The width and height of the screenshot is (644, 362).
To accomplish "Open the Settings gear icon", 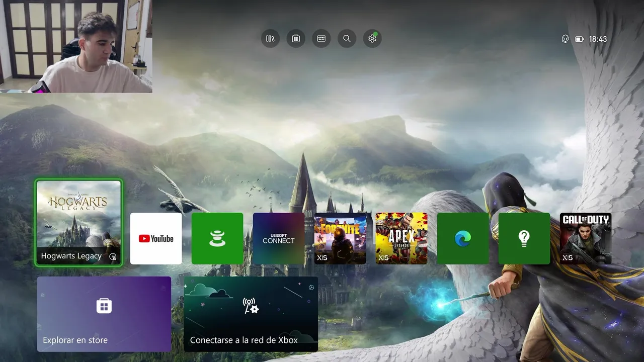I will click(x=372, y=38).
